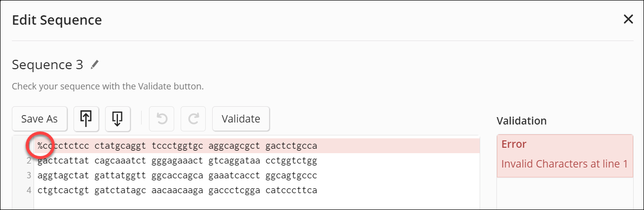Click the invalid % character on line 1
Screen dimensions: 644x210
(40, 146)
